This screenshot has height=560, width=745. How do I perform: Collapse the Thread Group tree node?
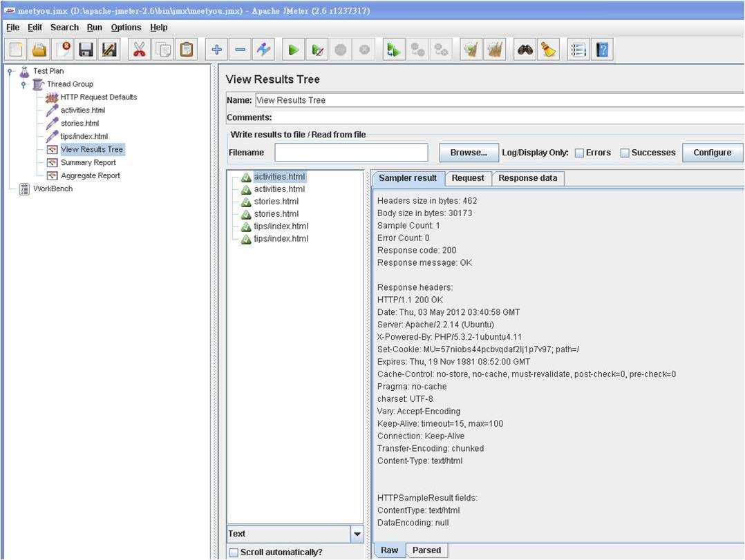pyautogui.click(x=23, y=84)
